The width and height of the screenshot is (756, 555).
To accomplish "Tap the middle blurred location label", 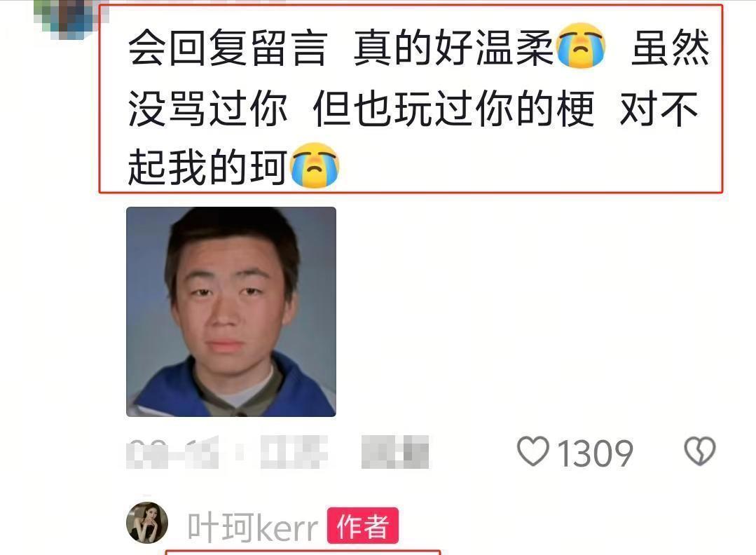I will pos(294,452).
